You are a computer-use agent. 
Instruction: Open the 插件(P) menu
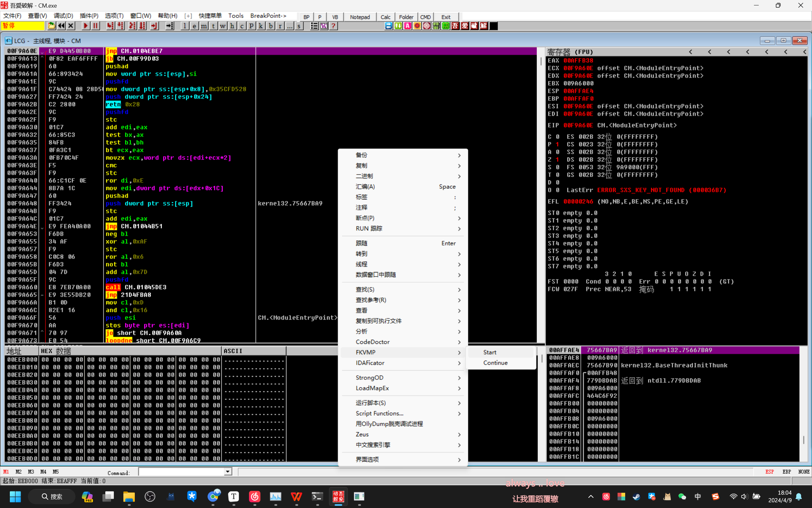[x=89, y=16]
